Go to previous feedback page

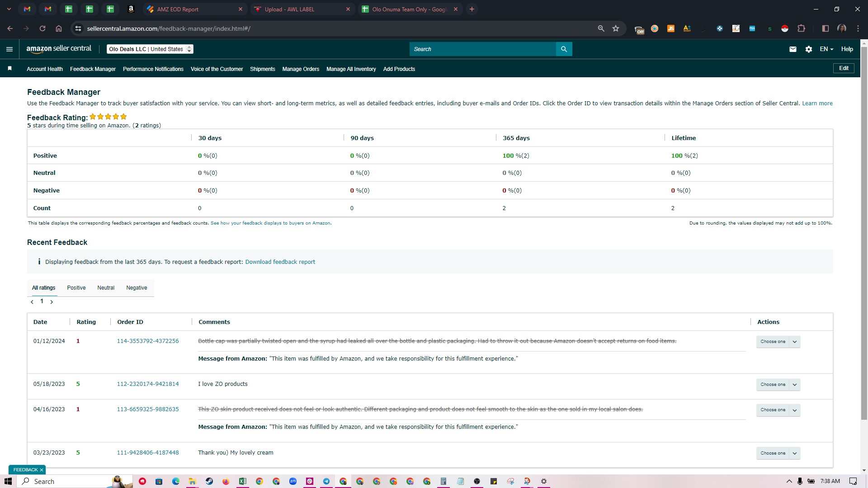32,302
